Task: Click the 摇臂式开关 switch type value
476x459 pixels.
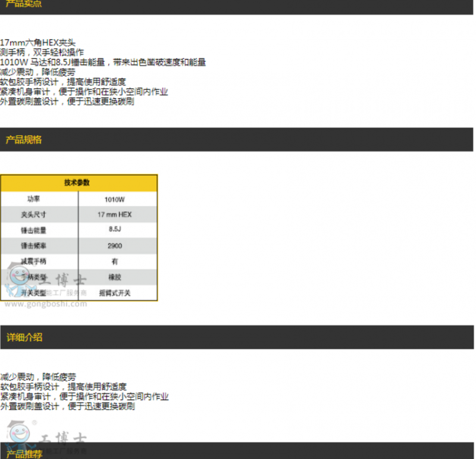Action: pyautogui.click(x=114, y=293)
